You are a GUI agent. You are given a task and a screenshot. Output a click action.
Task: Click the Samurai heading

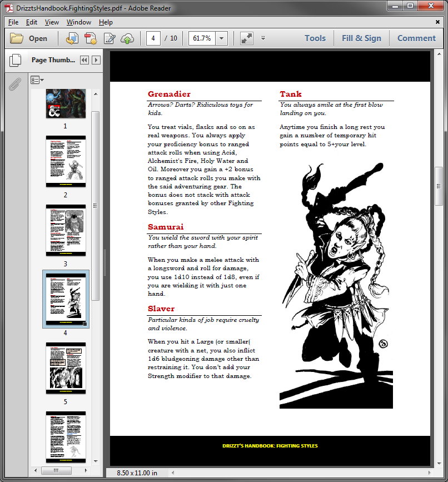166,227
